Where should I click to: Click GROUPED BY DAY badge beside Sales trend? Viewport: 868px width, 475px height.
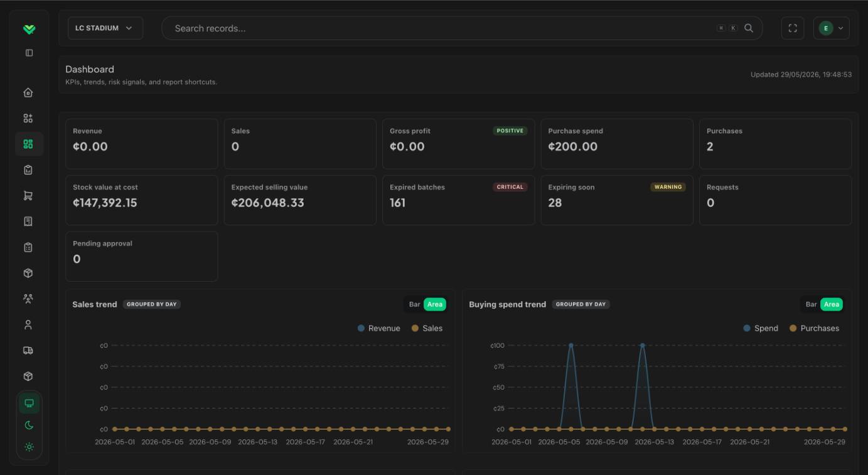pos(152,304)
